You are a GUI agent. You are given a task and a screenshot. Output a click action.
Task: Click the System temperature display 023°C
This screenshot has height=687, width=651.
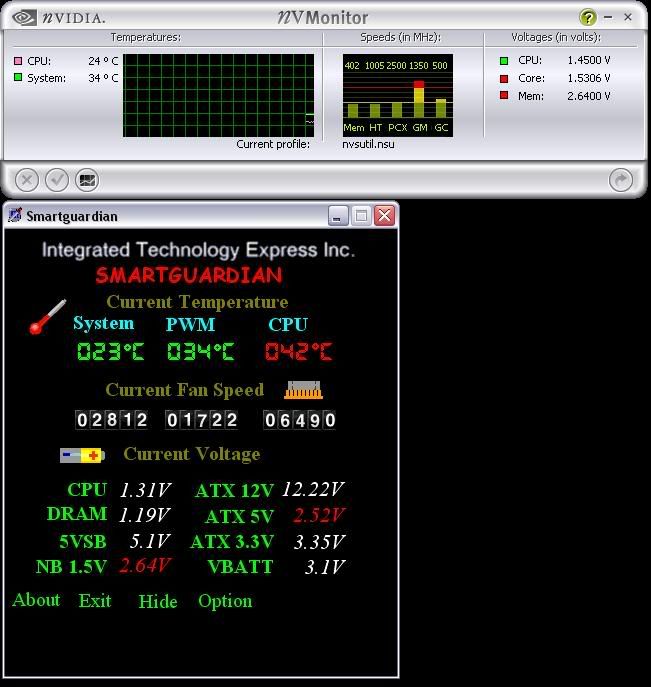[x=110, y=351]
